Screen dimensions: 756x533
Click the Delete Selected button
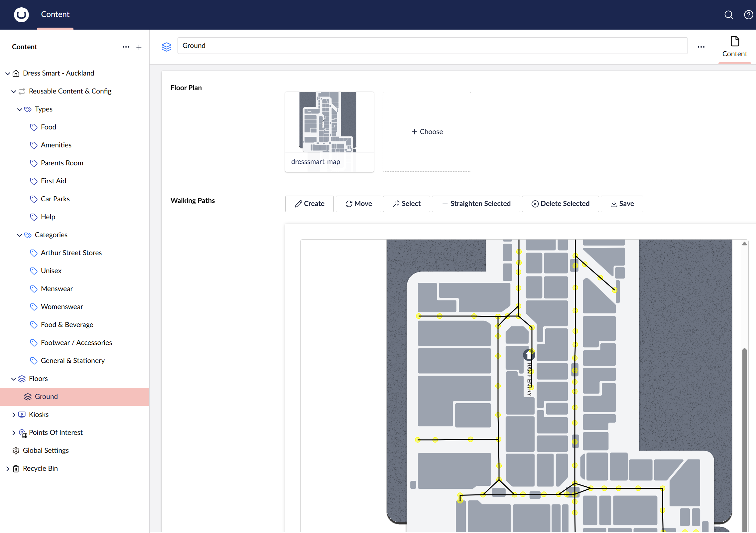(560, 204)
